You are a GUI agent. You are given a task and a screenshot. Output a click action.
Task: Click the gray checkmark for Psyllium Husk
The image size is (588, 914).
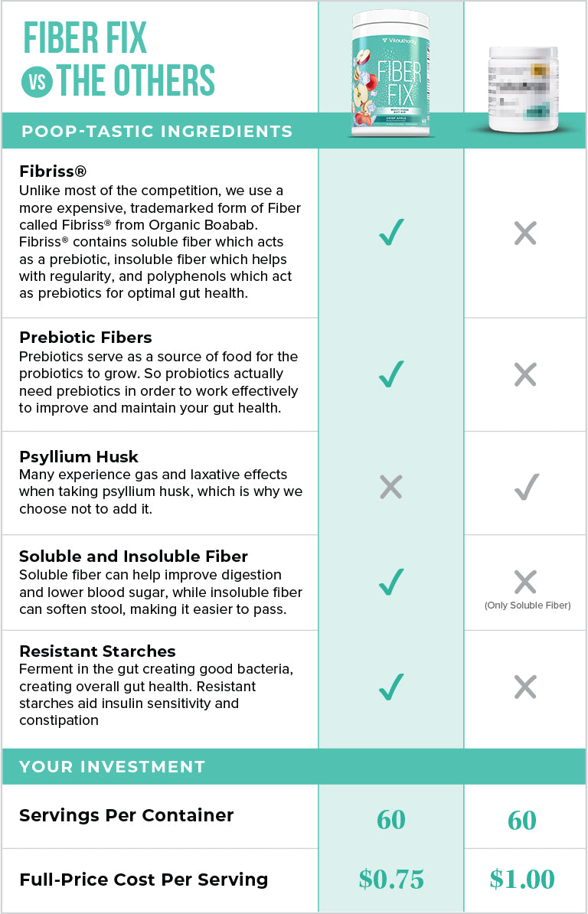coord(527,486)
